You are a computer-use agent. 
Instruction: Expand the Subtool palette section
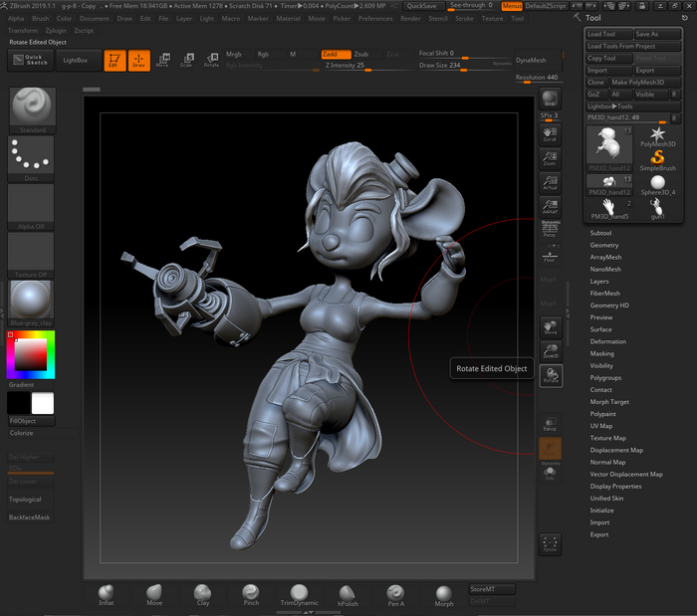tap(601, 233)
